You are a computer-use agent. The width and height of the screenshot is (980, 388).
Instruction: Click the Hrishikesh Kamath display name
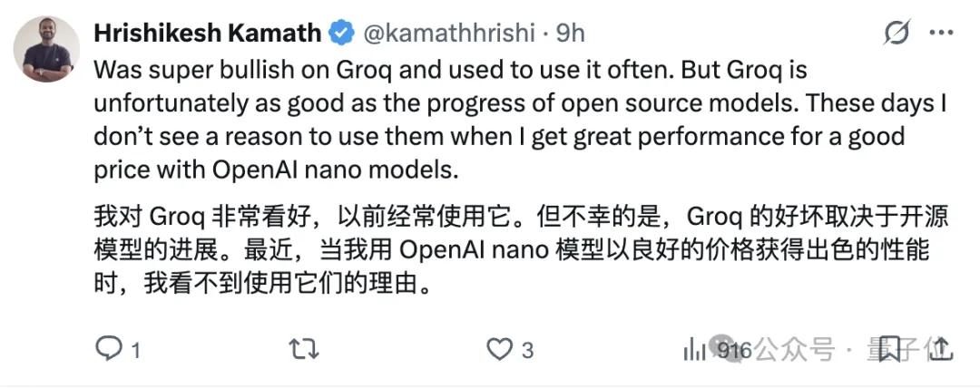tap(207, 34)
